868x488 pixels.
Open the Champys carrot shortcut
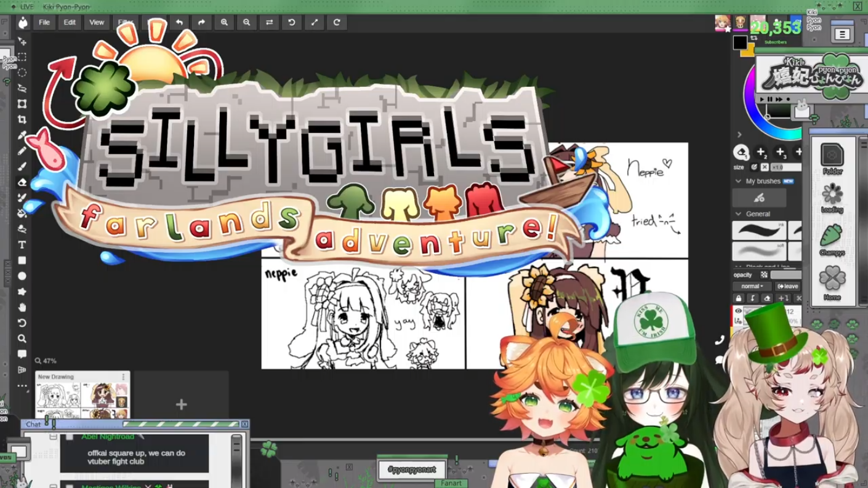click(x=832, y=239)
